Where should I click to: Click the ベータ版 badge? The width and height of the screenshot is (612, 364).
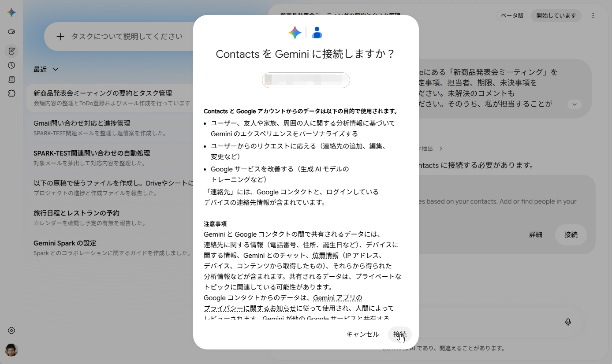[x=512, y=15]
